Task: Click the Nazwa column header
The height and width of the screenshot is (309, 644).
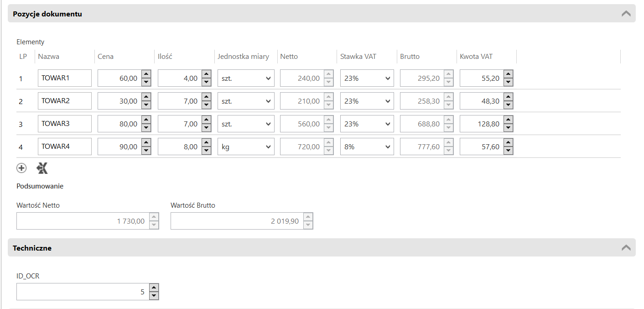Action: coord(49,57)
